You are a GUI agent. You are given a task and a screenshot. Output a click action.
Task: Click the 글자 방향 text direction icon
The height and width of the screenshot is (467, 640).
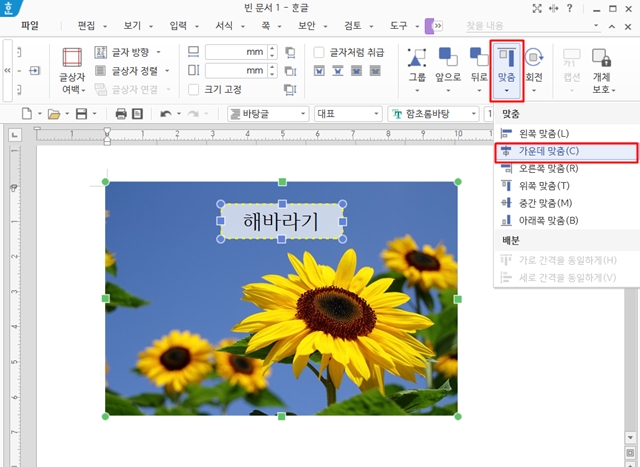click(100, 52)
